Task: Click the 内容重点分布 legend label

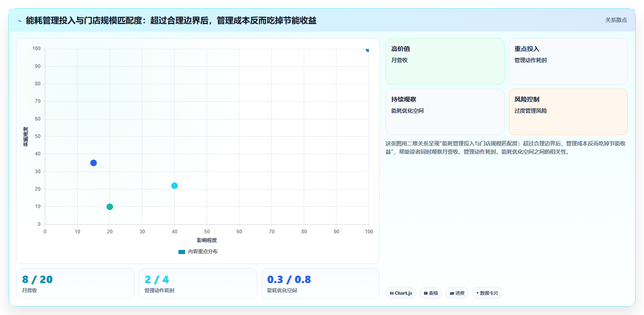Action: coord(202,252)
